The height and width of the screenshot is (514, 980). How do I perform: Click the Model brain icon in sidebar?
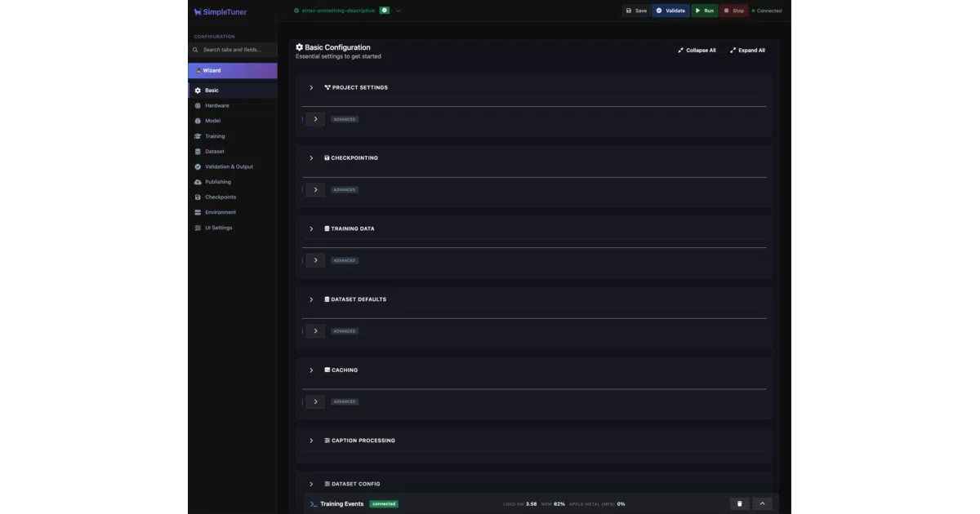(198, 121)
